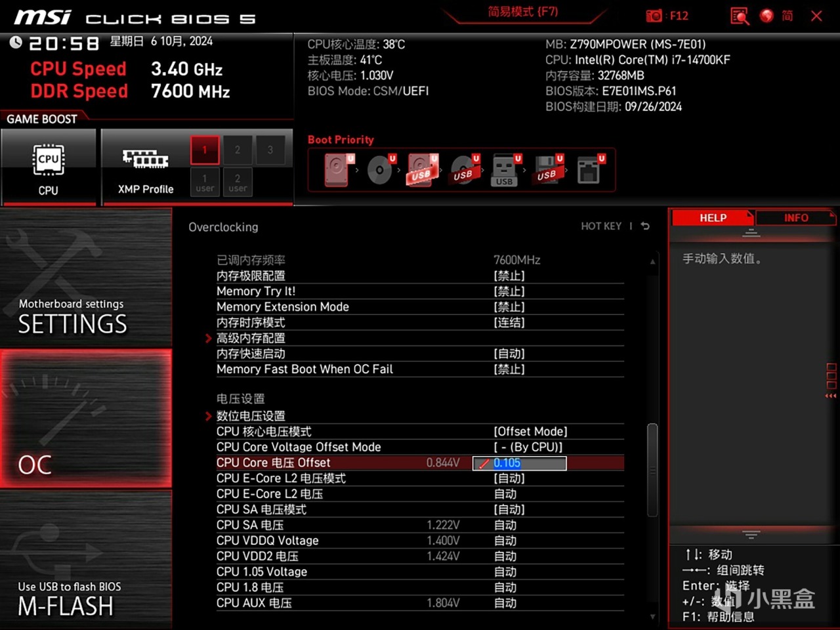Screen dimensions: 840x630
Task: Open the BIOS search magnifier icon
Action: tap(740, 16)
